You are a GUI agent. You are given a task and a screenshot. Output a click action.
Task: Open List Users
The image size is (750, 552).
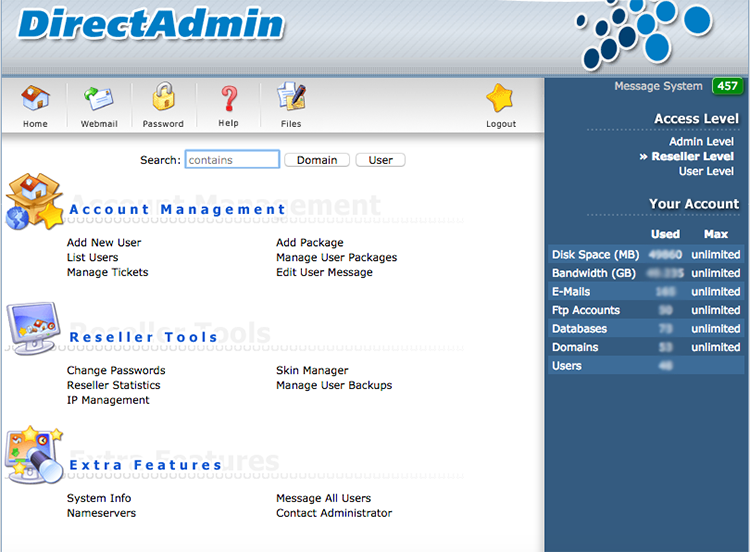pos(92,257)
